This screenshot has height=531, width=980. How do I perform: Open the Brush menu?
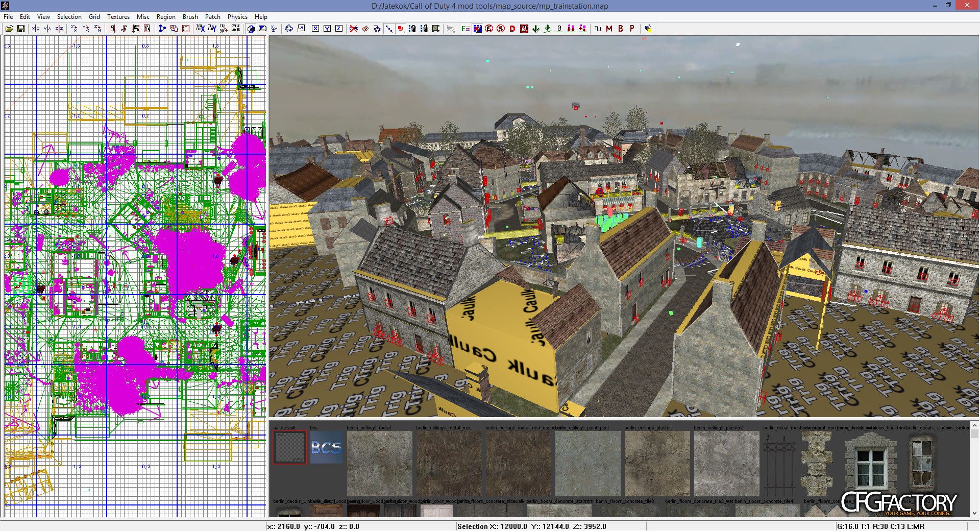(190, 17)
